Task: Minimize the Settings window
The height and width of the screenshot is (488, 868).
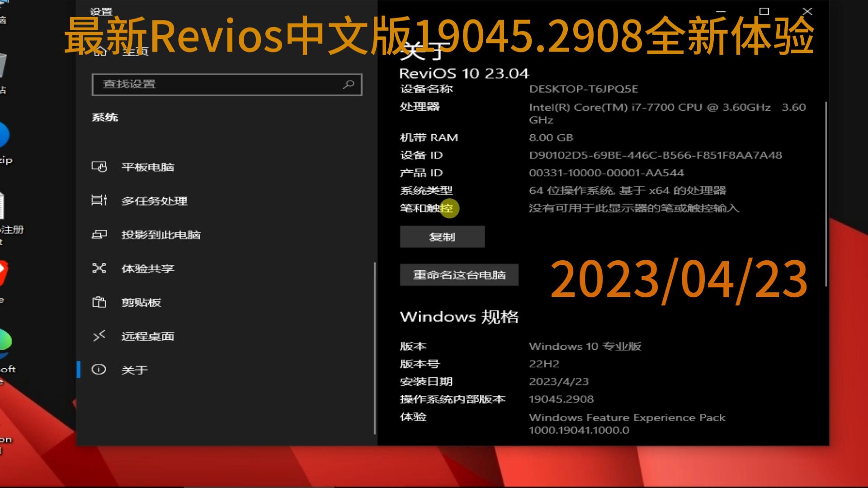Action: coord(721,11)
